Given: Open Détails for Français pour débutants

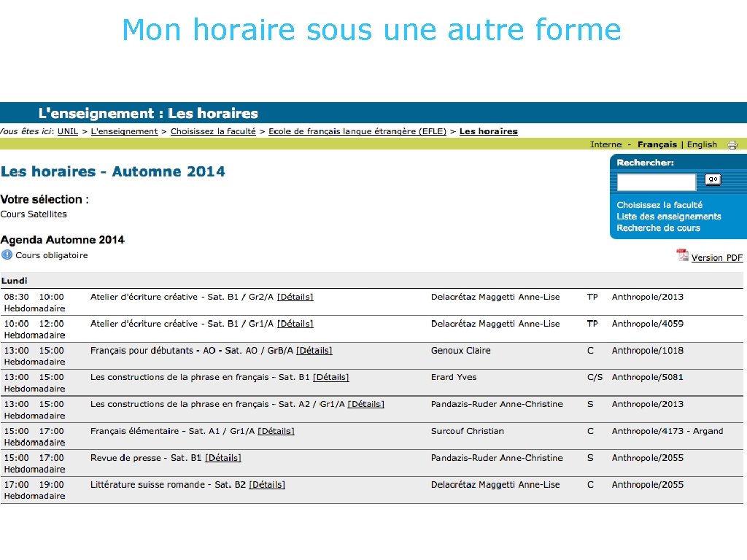Looking at the screenshot, I should [314, 351].
